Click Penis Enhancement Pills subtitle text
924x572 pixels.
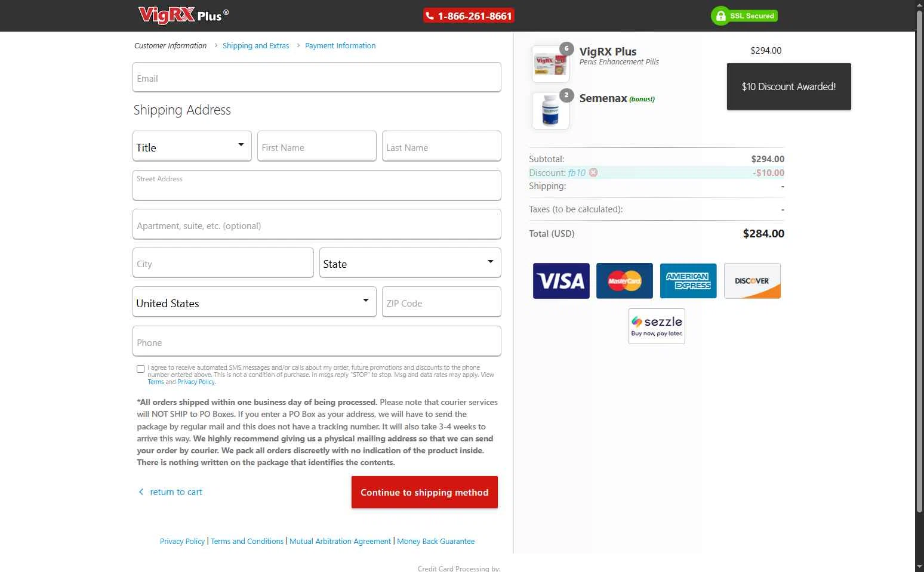tap(619, 62)
